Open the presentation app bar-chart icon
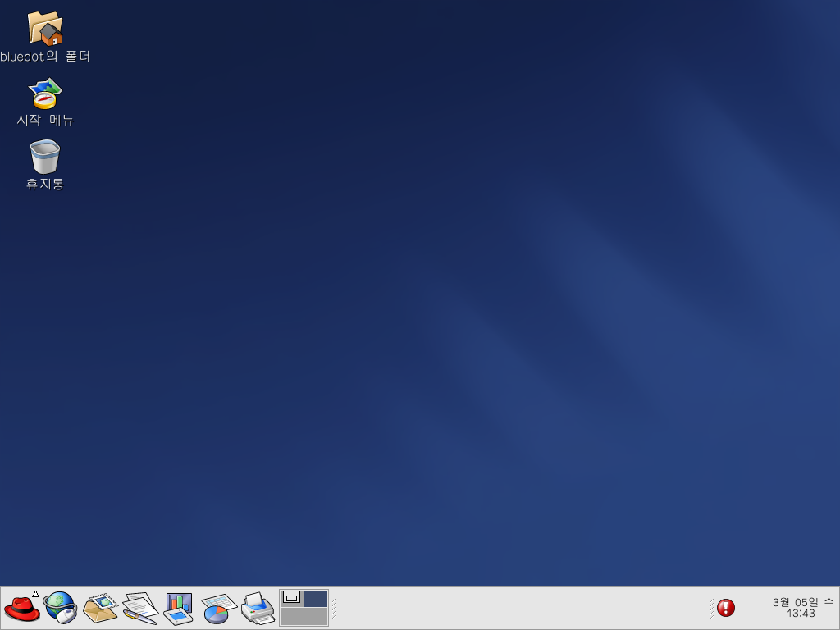840x630 pixels. 178,608
